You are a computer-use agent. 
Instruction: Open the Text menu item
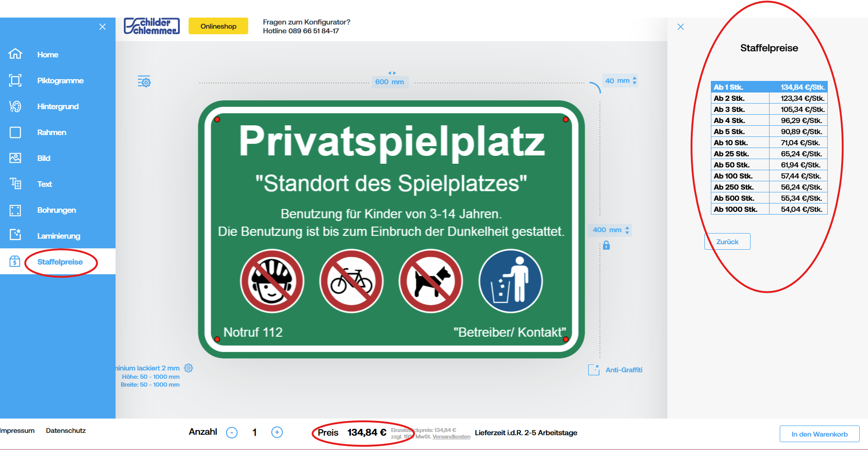[x=44, y=184]
